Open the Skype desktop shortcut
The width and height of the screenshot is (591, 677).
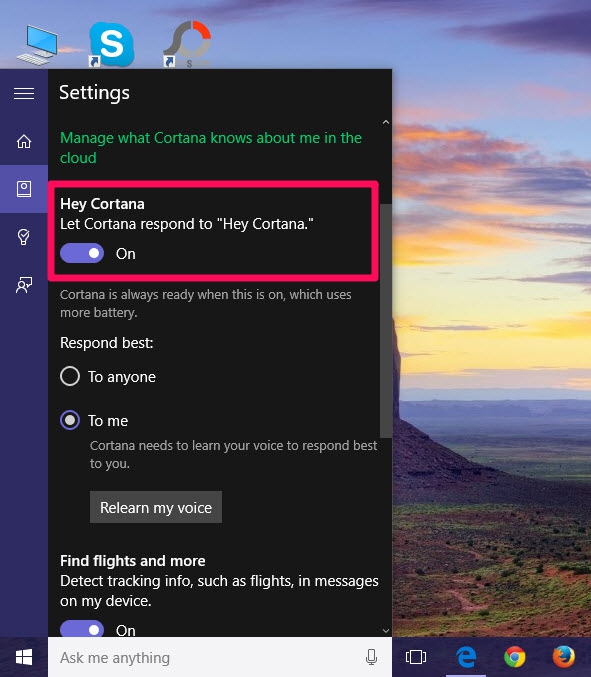coord(111,45)
